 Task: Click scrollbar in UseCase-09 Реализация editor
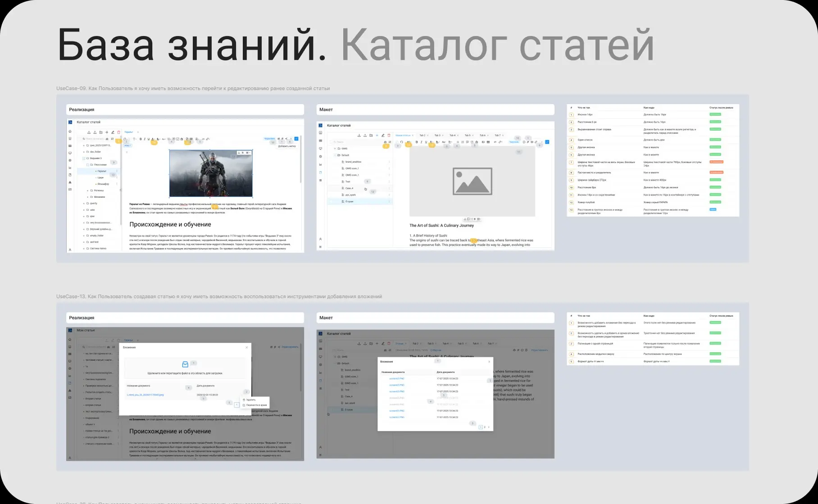click(x=300, y=159)
